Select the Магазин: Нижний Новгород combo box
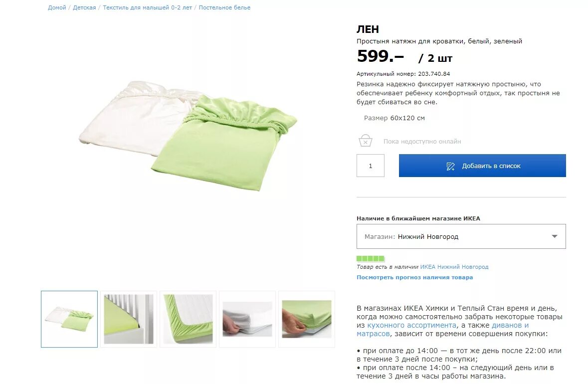 pyautogui.click(x=461, y=236)
